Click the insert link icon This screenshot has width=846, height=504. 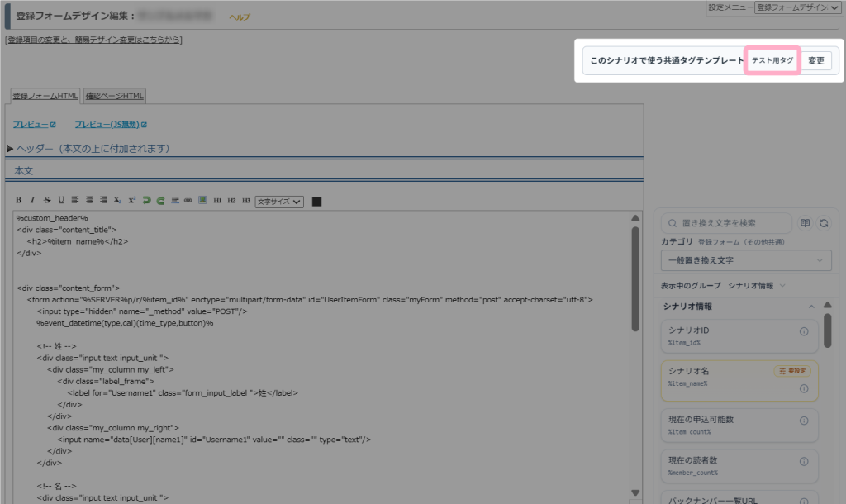click(x=188, y=200)
